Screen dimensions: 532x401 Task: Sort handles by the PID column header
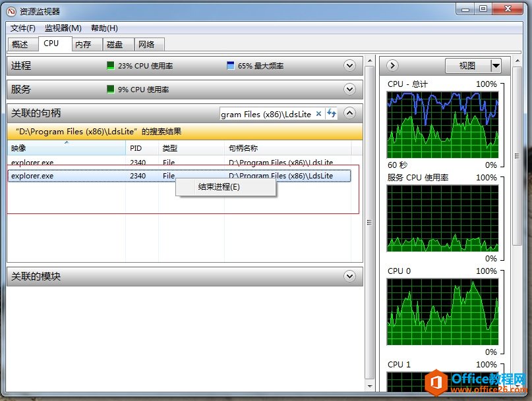click(136, 149)
